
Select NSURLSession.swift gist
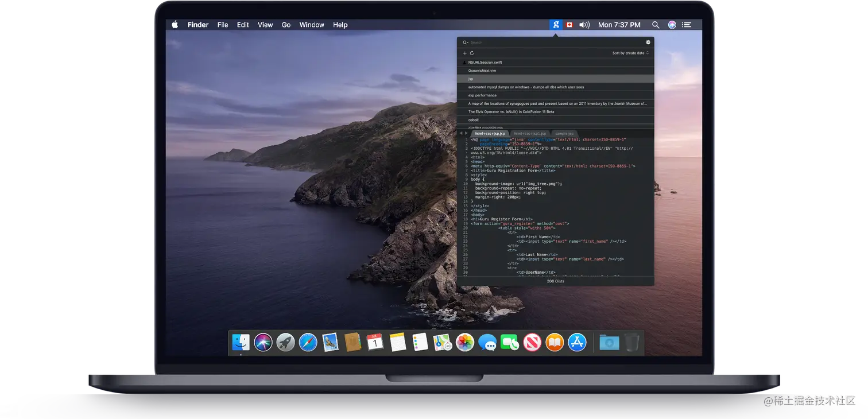pos(556,62)
